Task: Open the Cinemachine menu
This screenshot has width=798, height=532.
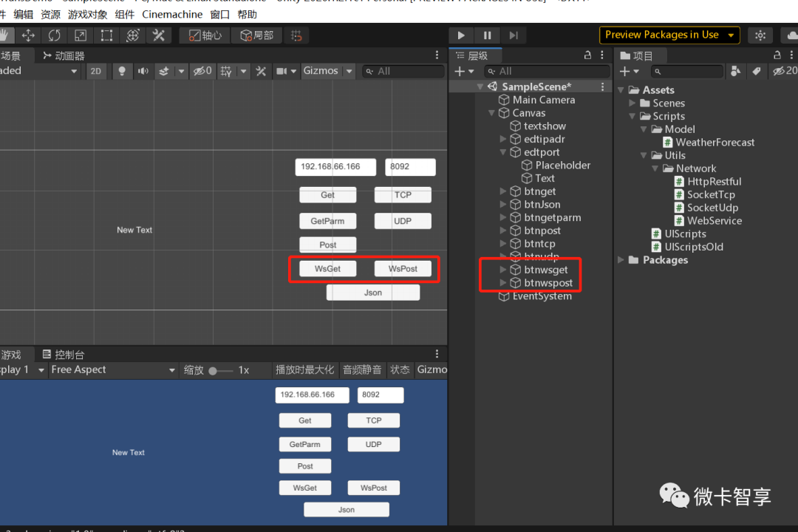Action: coord(172,14)
